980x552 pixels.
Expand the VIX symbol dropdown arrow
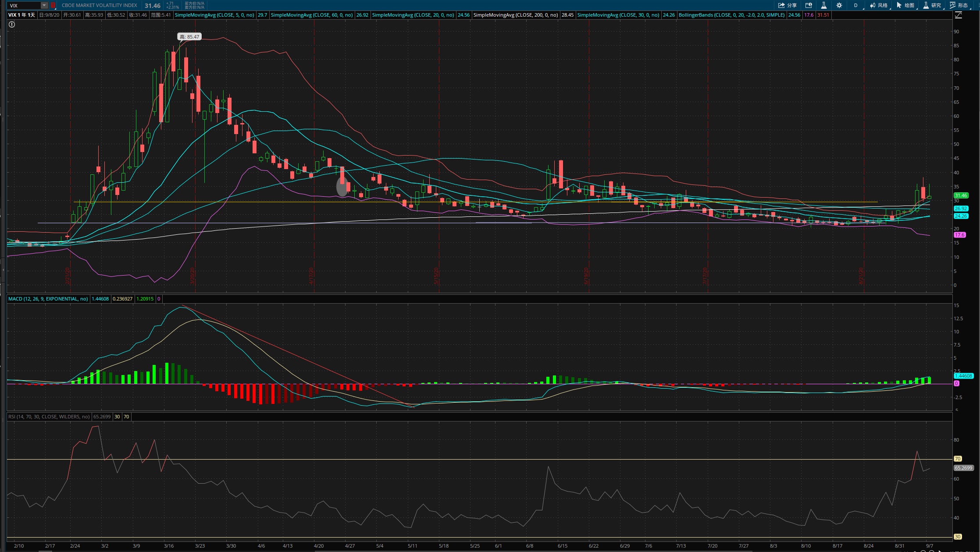[44, 5]
